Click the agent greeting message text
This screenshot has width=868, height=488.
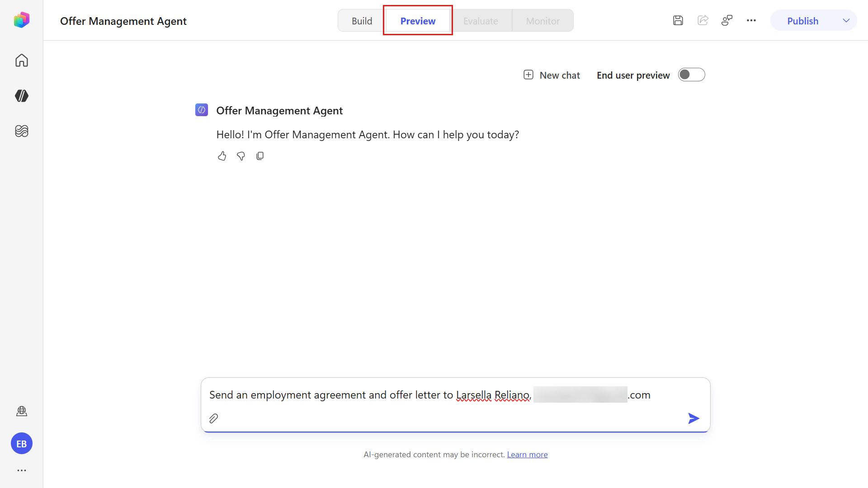point(368,135)
